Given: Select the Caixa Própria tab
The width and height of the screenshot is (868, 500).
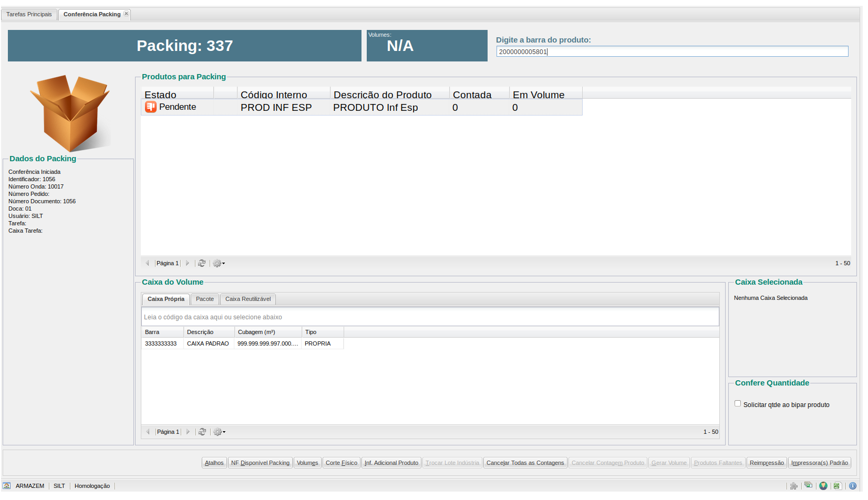Looking at the screenshot, I should [x=166, y=299].
